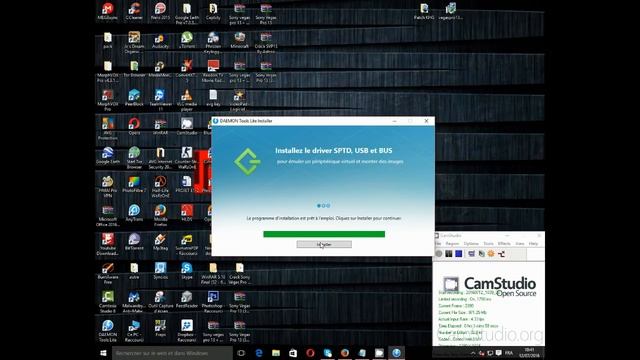
Task: Click the round Record button in CamStudio toolbar
Action: pyautogui.click(x=439, y=254)
